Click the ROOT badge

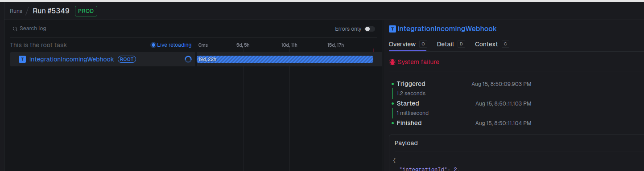pyautogui.click(x=127, y=59)
